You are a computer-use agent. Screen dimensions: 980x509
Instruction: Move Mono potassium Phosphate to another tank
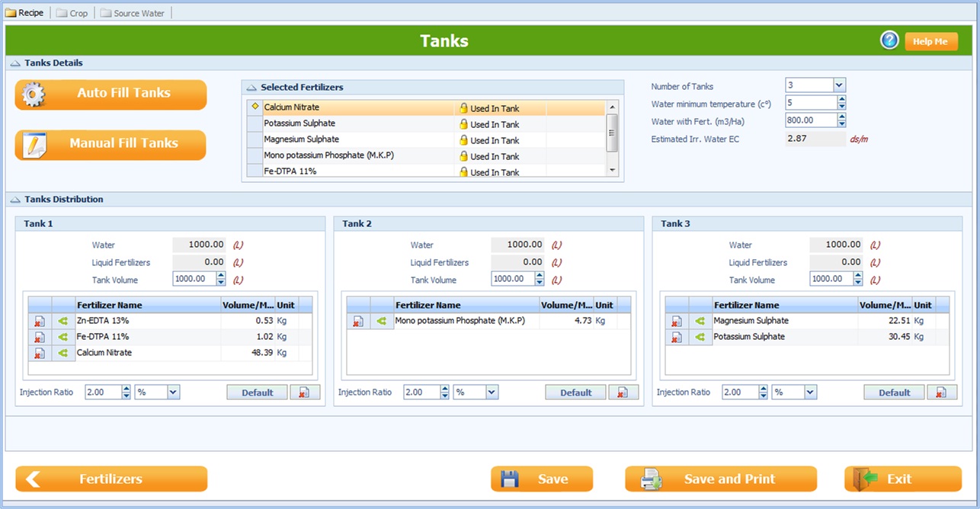pos(382,322)
